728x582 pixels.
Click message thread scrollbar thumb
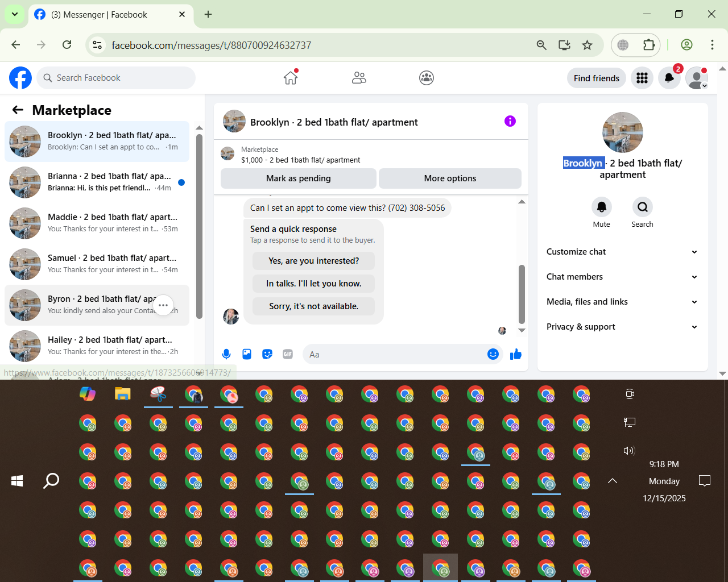(x=522, y=294)
